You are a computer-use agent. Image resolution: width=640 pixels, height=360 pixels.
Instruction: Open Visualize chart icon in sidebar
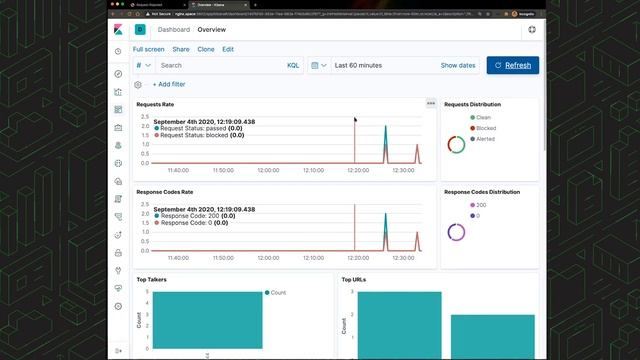[x=118, y=92]
